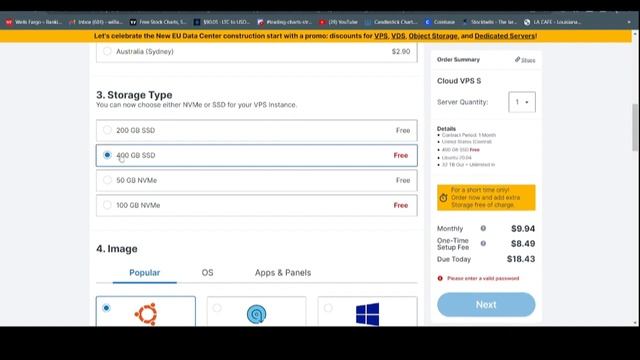Viewport: 640px width, 360px height.
Task: Click 'Please enter a valid password' message
Action: click(483, 278)
